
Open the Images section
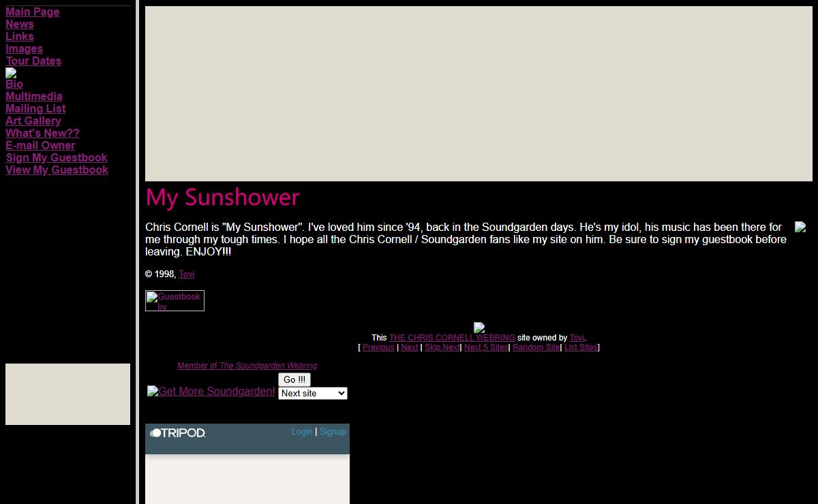point(24,49)
